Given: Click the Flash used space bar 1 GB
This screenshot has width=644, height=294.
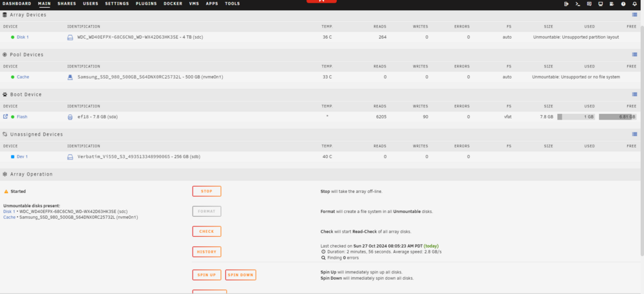Looking at the screenshot, I should coord(576,117).
